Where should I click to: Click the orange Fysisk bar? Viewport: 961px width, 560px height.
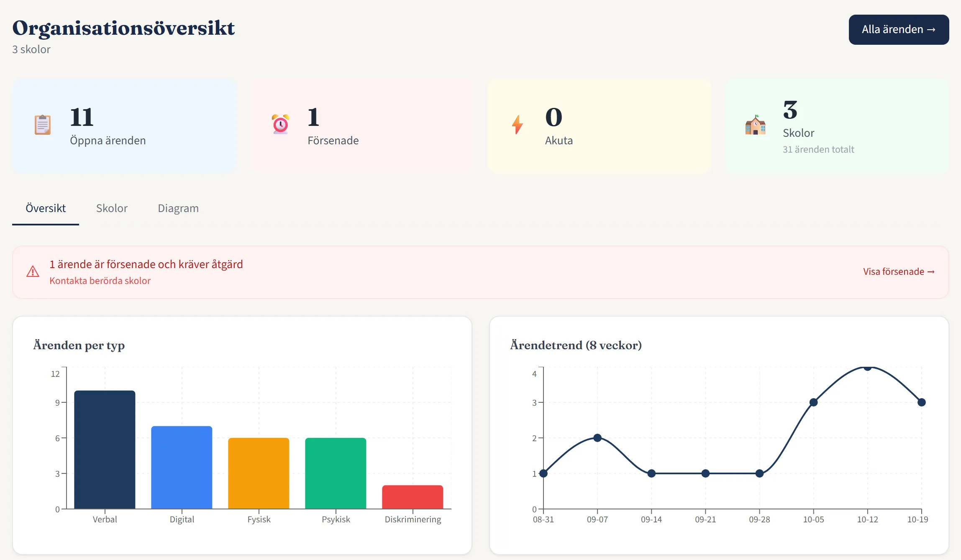click(x=259, y=473)
